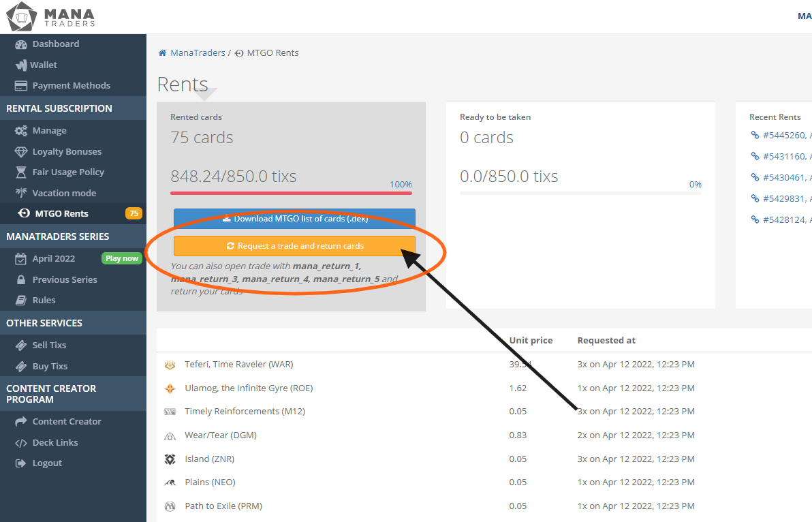Click Deck Links code icon
Image resolution: width=812 pixels, height=522 pixels.
(20, 443)
